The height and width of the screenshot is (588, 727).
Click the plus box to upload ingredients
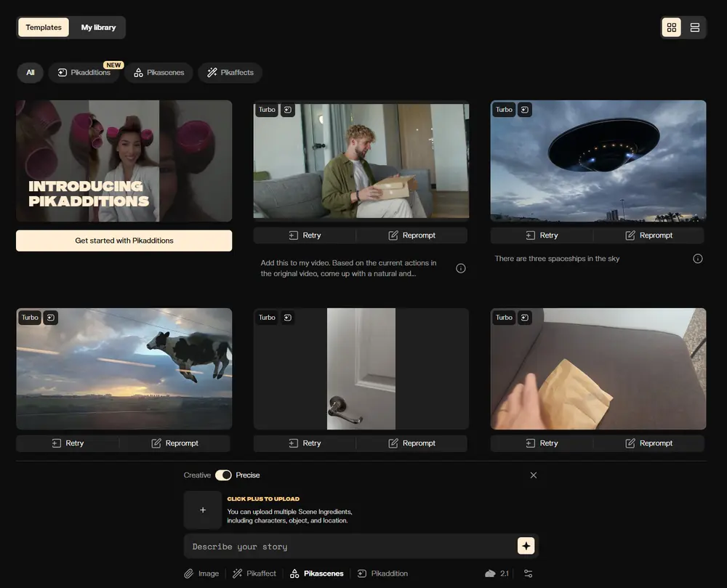pos(202,510)
